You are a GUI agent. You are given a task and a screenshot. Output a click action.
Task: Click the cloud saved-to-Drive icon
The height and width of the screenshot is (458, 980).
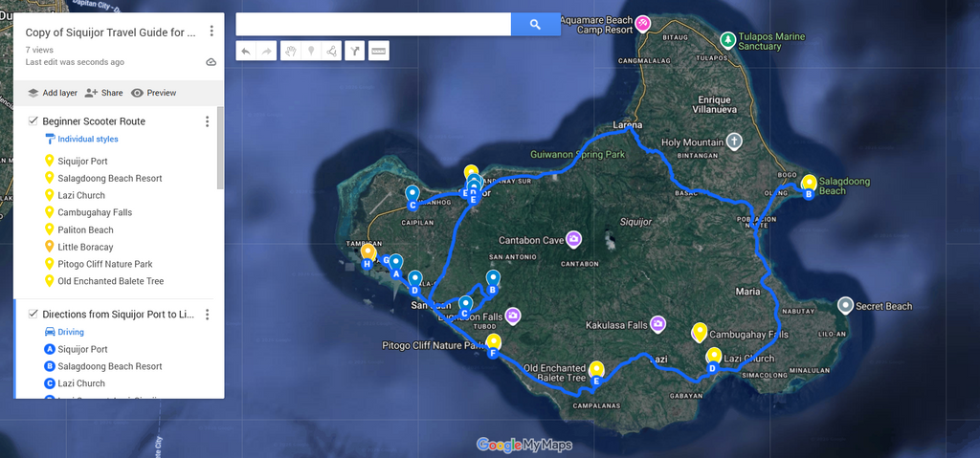212,62
